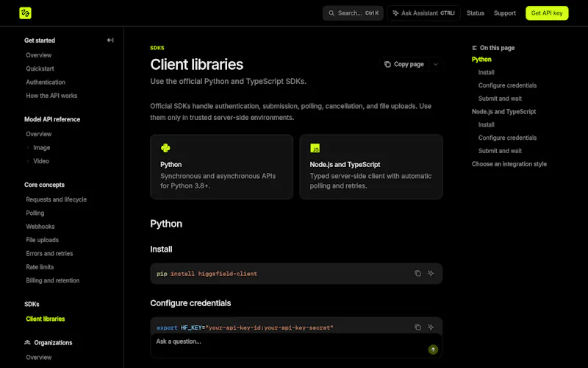Ask AI about export HF_KEY code block
This screenshot has width=588, height=368.
[431, 327]
